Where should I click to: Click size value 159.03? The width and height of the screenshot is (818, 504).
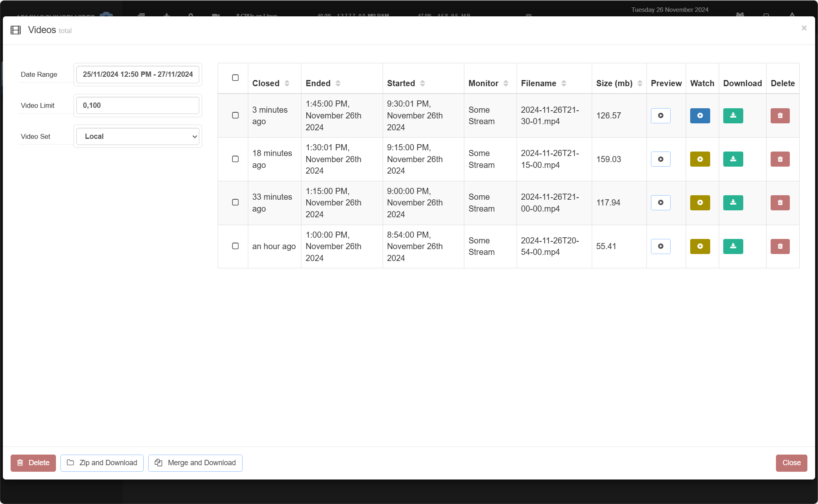pyautogui.click(x=608, y=159)
